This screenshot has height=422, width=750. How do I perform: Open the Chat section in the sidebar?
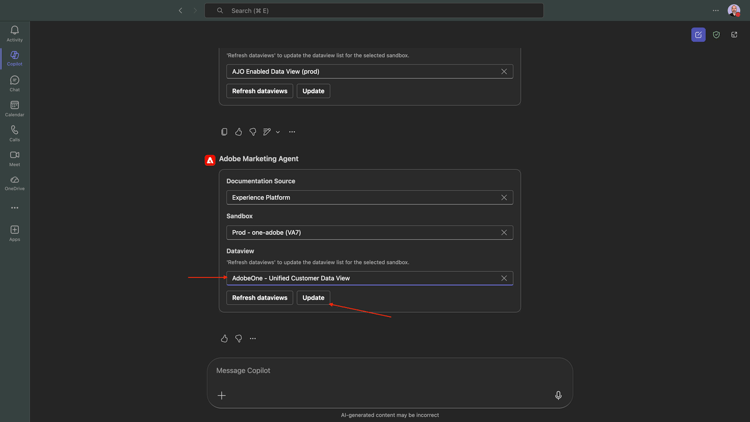coord(14,83)
